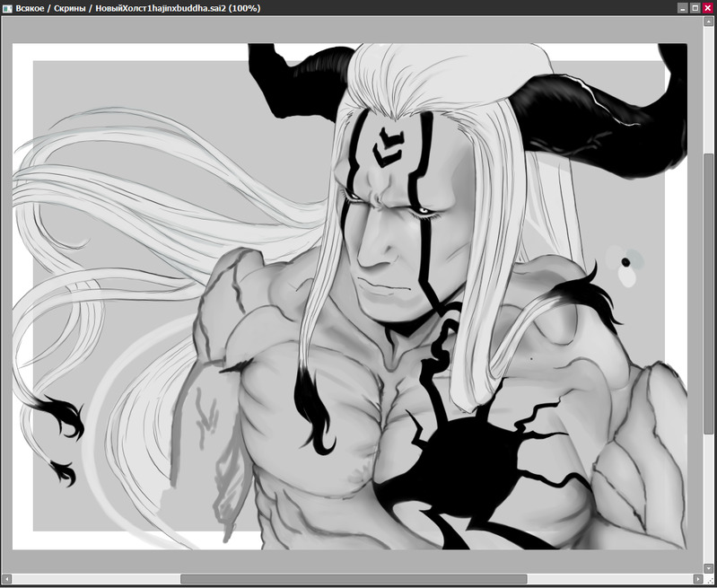
Task: Minimize the canvas window
Action: pos(683,8)
